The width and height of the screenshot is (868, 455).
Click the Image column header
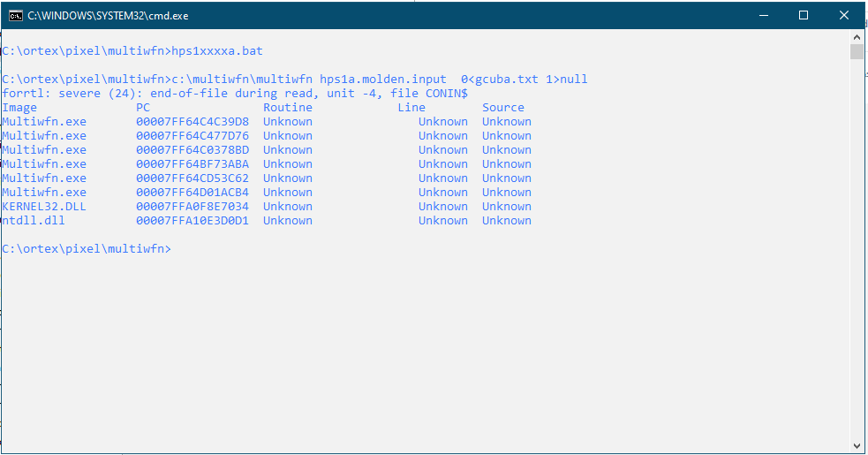click(19, 108)
